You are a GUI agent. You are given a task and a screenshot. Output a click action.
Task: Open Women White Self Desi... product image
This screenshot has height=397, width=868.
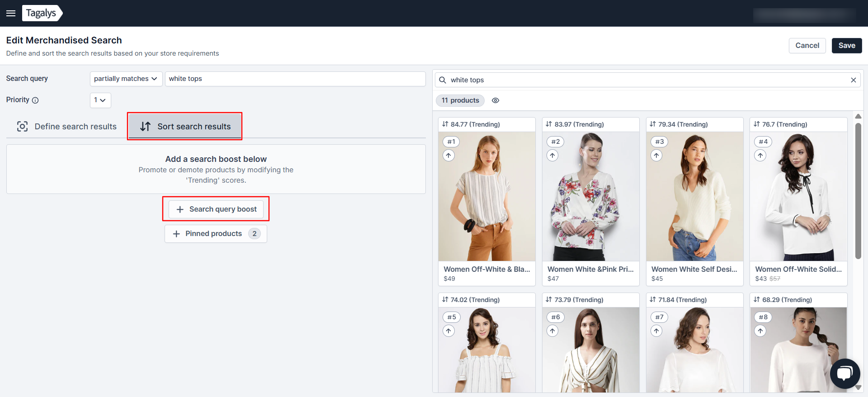coord(695,196)
